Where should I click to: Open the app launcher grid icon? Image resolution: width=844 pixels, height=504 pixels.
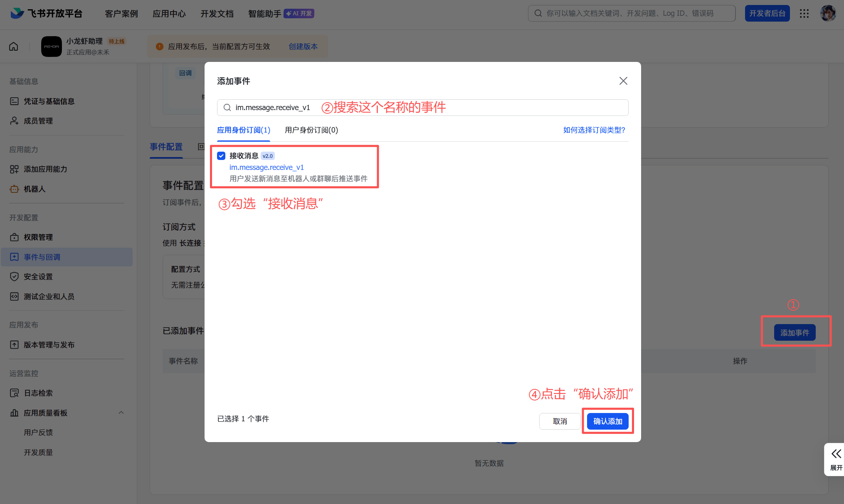pos(805,13)
